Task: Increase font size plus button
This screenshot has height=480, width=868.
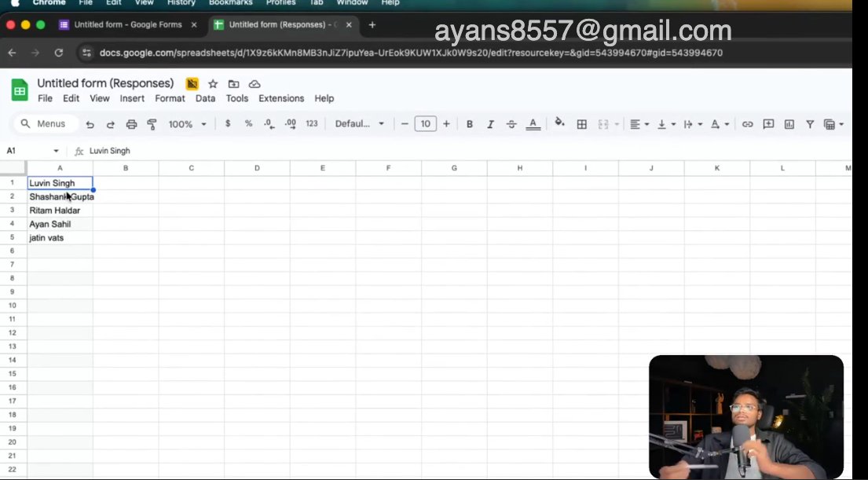Action: click(446, 124)
